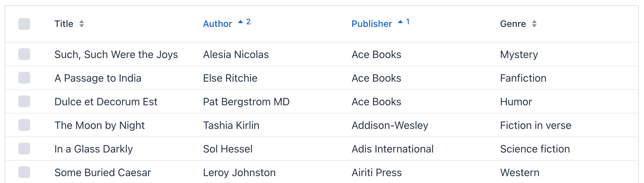Click the Publisher column header label
The image size is (644, 183).
[372, 24]
